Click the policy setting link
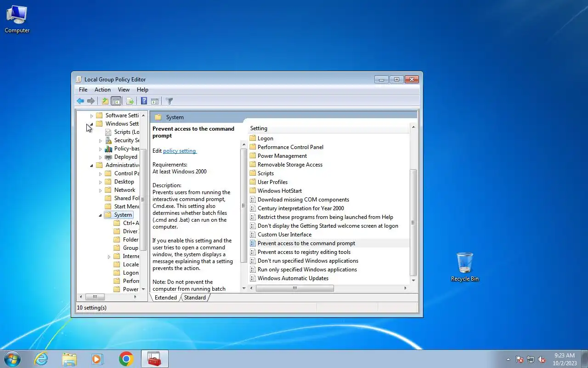The height and width of the screenshot is (368, 588). point(180,151)
